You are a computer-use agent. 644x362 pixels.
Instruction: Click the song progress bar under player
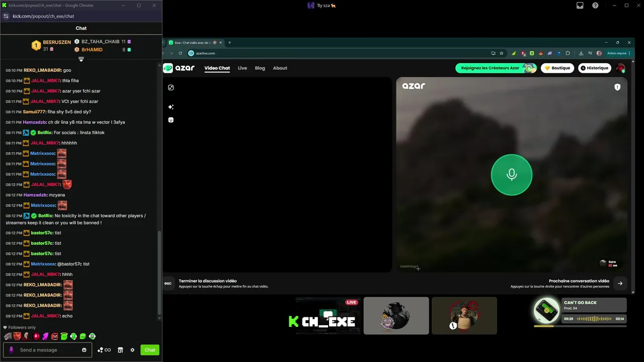(581, 326)
